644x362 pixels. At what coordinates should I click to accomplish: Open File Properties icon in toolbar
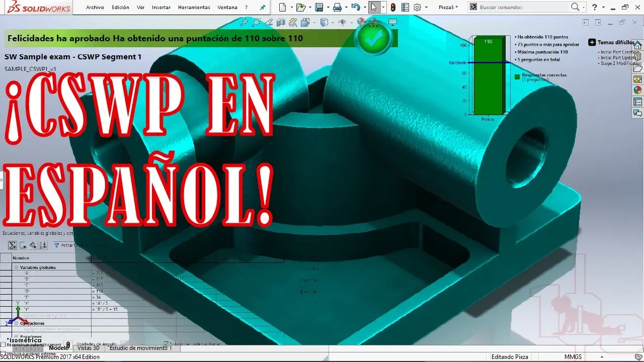[x=406, y=7]
